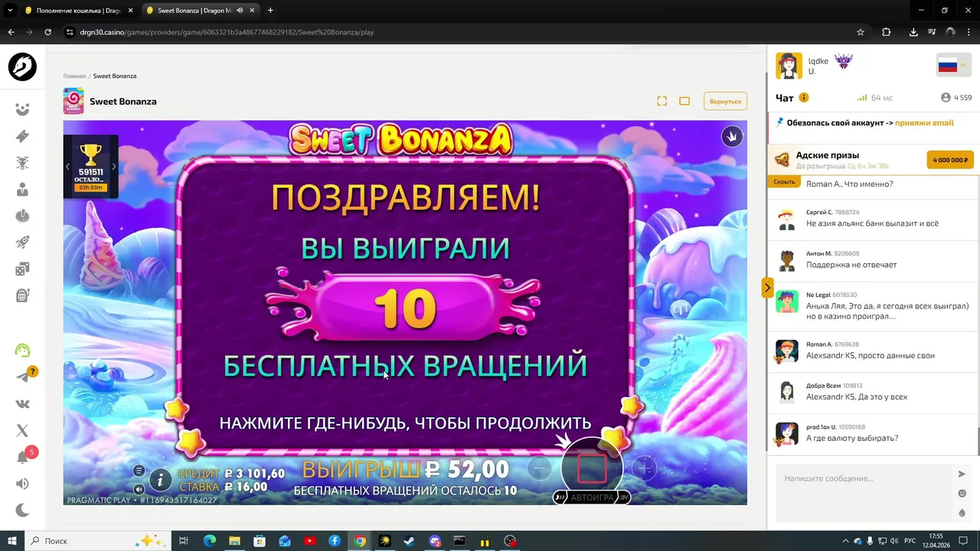The height and width of the screenshot is (551, 980).
Task: Click Скрыть to hide prizes banner
Action: tap(784, 182)
